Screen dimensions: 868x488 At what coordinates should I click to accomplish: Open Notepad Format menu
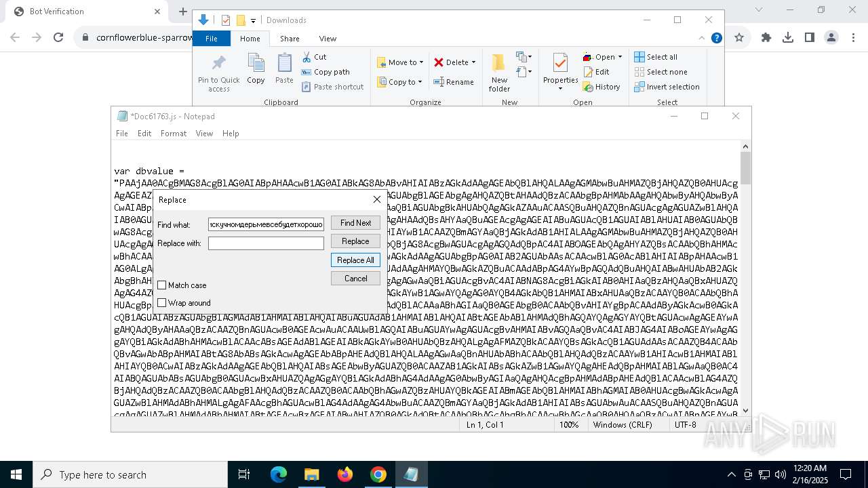[x=174, y=134]
